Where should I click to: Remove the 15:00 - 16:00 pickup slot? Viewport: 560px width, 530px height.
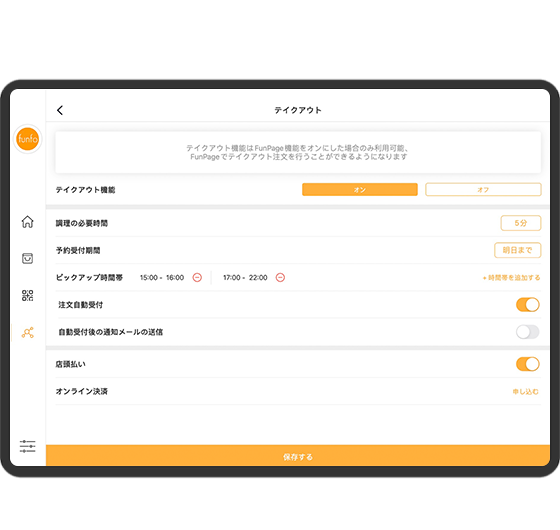coord(197,278)
